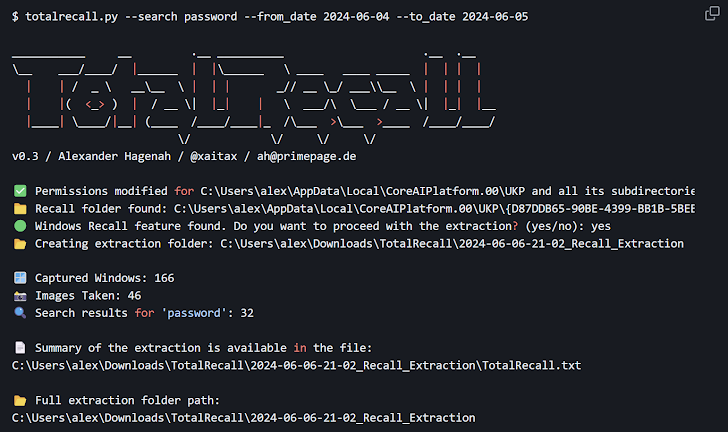Click 'v0.3 / Alexander Hagenah' version line

[91, 156]
